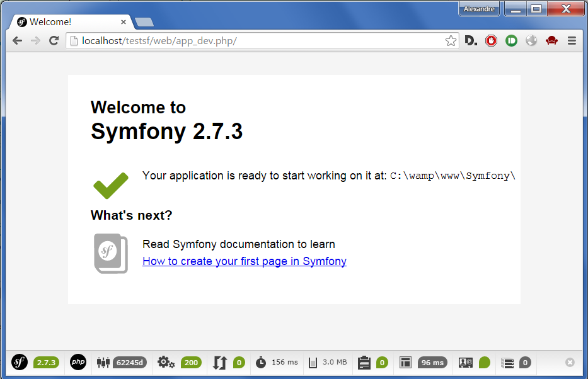Click the AJAX requests arrows icon
The width and height of the screenshot is (588, 379).
click(x=220, y=363)
